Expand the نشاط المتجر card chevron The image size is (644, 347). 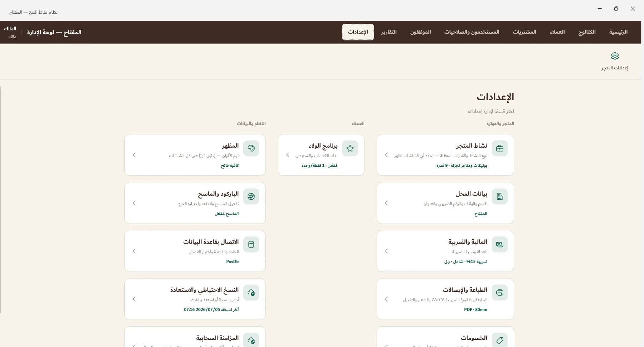[386, 155]
